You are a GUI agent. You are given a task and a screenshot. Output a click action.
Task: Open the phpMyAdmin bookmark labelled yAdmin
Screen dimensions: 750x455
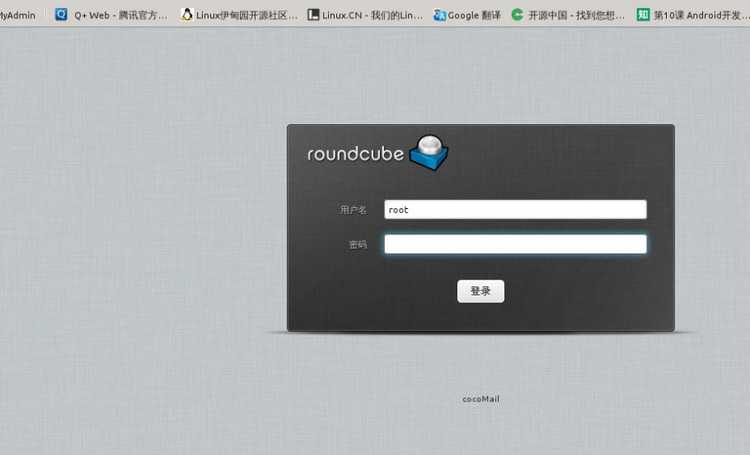click(x=18, y=15)
